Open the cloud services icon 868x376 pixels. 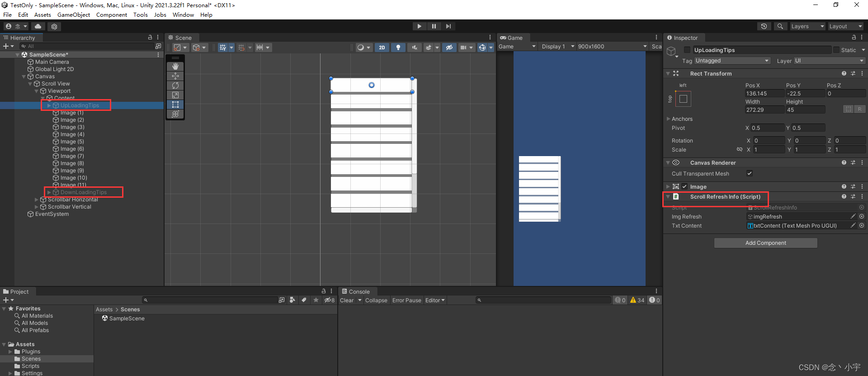click(x=38, y=26)
